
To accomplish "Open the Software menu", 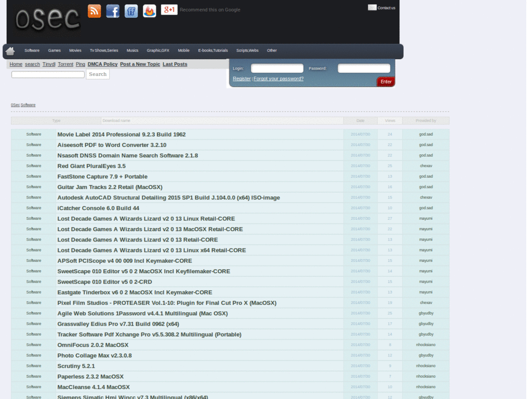I will click(x=32, y=50).
